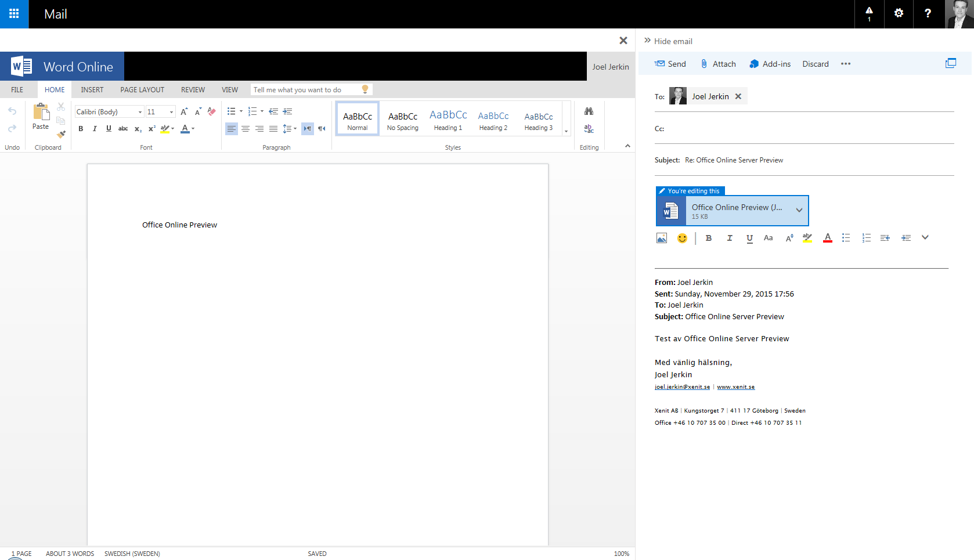Click the Redo arrow in Word ribbon
This screenshot has width=974, height=560.
coord(12,128)
